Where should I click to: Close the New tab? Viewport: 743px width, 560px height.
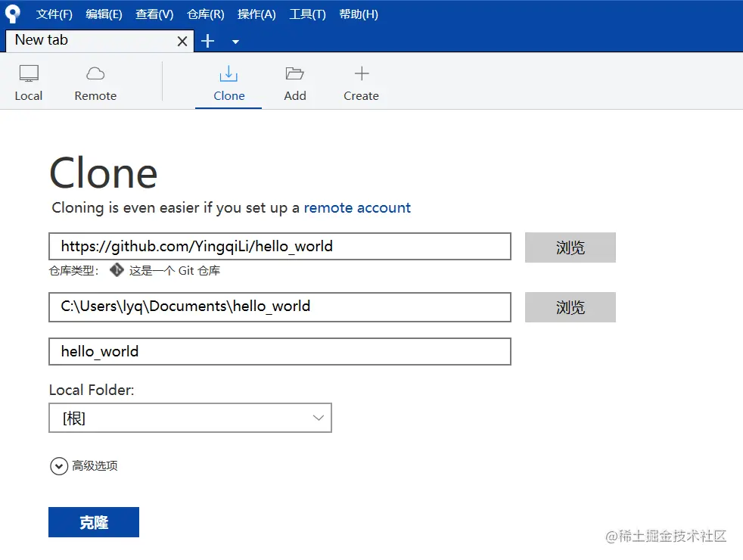click(182, 41)
